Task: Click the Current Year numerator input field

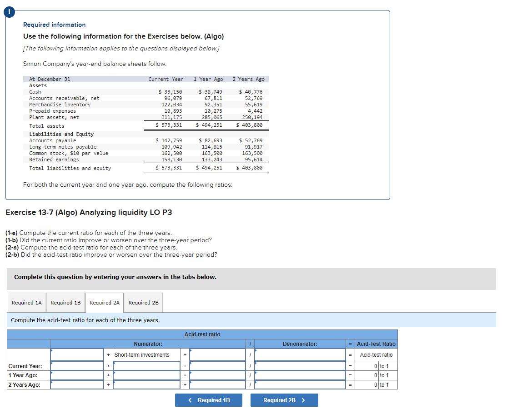Action: pyautogui.click(x=76, y=366)
